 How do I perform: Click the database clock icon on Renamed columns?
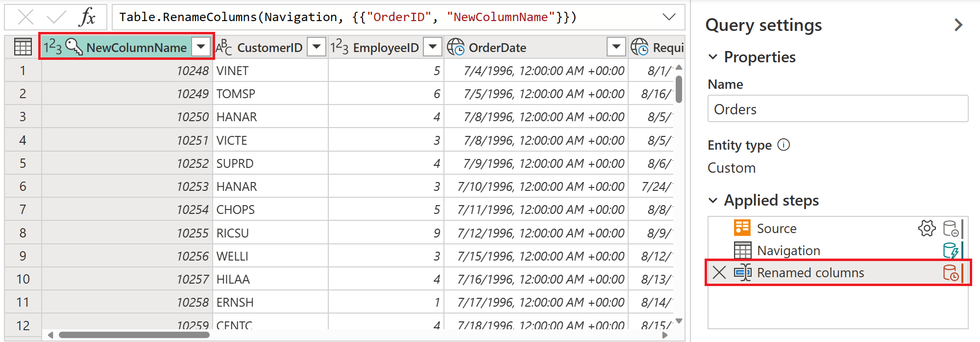pyautogui.click(x=951, y=272)
